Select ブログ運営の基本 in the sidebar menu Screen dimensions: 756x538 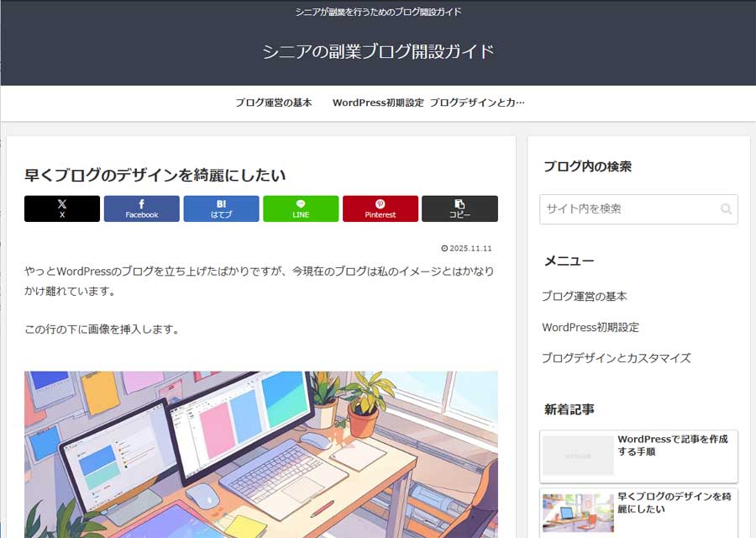585,296
